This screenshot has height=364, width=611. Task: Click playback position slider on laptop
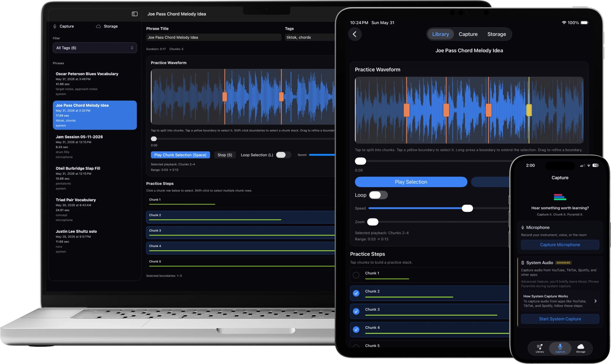243,139
